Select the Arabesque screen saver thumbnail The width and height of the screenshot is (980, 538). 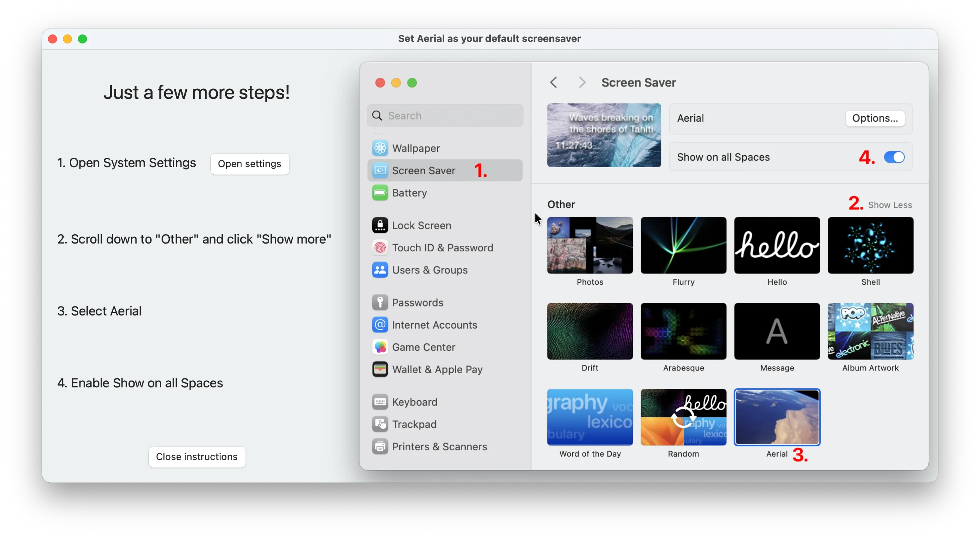683,331
